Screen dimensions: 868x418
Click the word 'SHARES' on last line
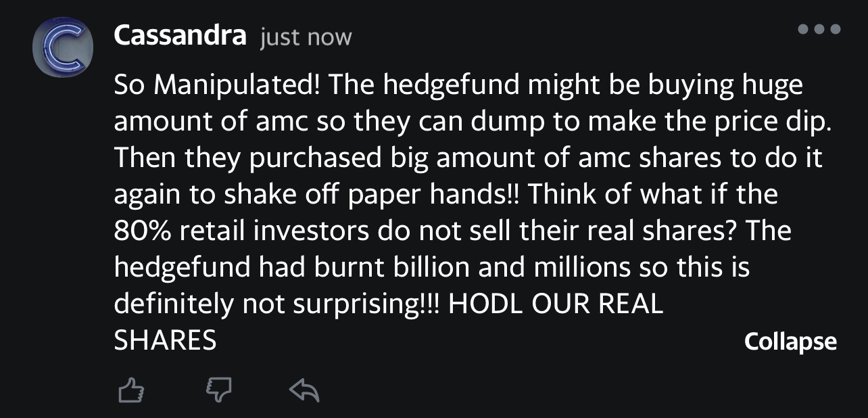click(x=165, y=340)
